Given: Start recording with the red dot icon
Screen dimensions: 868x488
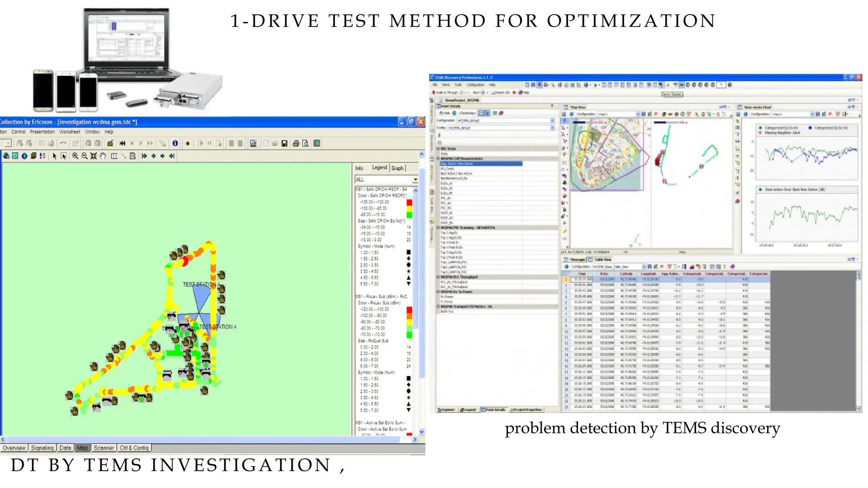Looking at the screenshot, I should (x=188, y=144).
